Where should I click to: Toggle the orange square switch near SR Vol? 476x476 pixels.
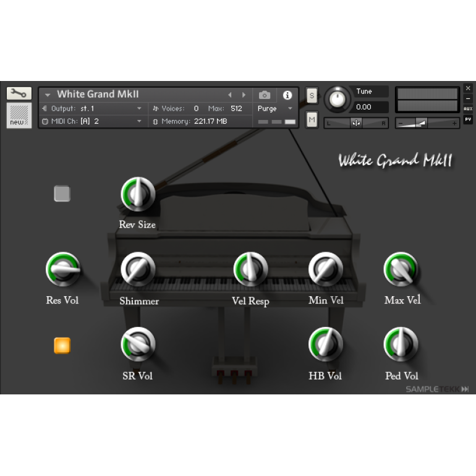[x=62, y=346]
